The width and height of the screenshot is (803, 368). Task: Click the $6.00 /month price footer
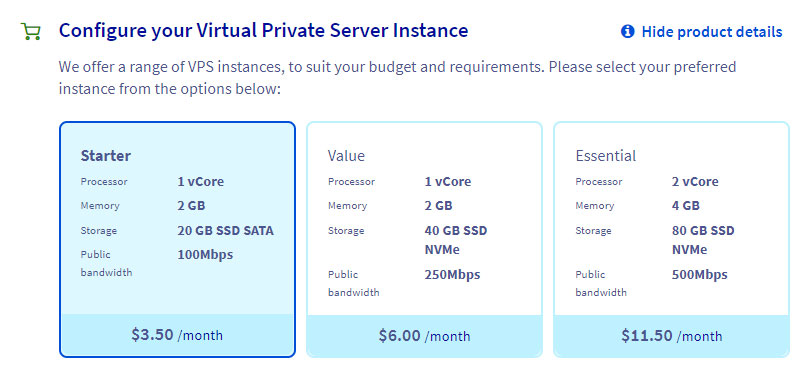(x=424, y=335)
